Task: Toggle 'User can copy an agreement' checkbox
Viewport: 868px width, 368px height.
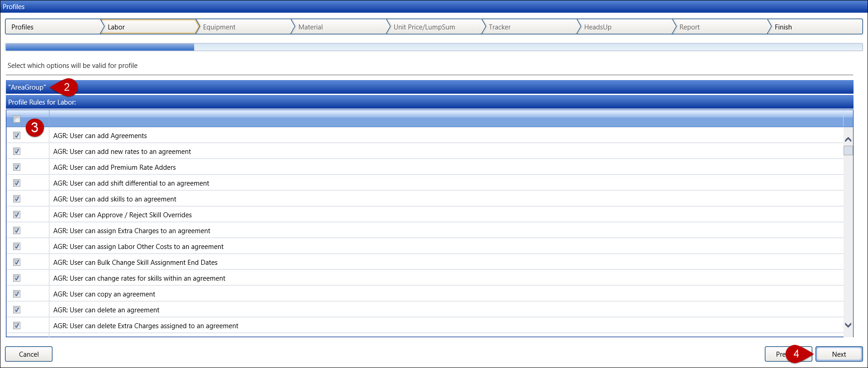Action: 17,294
